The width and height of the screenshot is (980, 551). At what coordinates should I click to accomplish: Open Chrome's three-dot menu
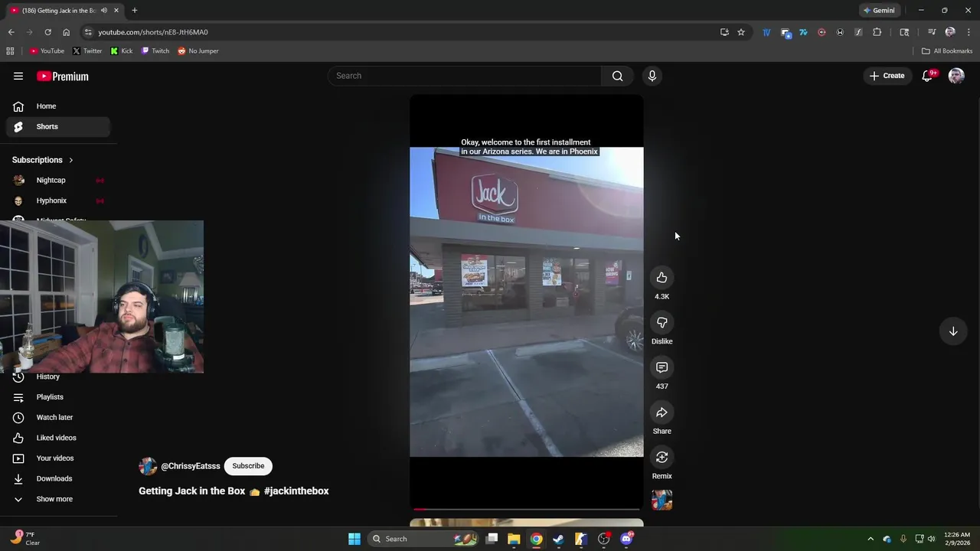(969, 32)
